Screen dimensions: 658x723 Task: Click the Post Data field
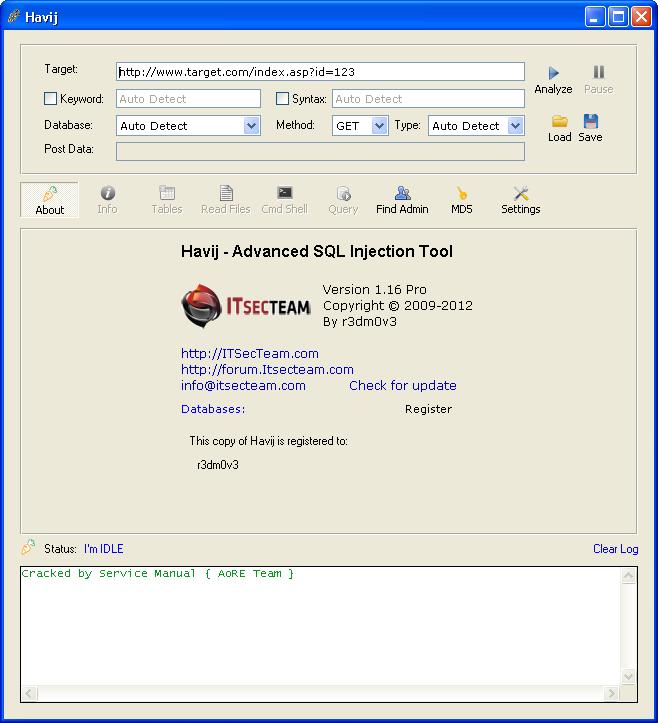point(320,152)
